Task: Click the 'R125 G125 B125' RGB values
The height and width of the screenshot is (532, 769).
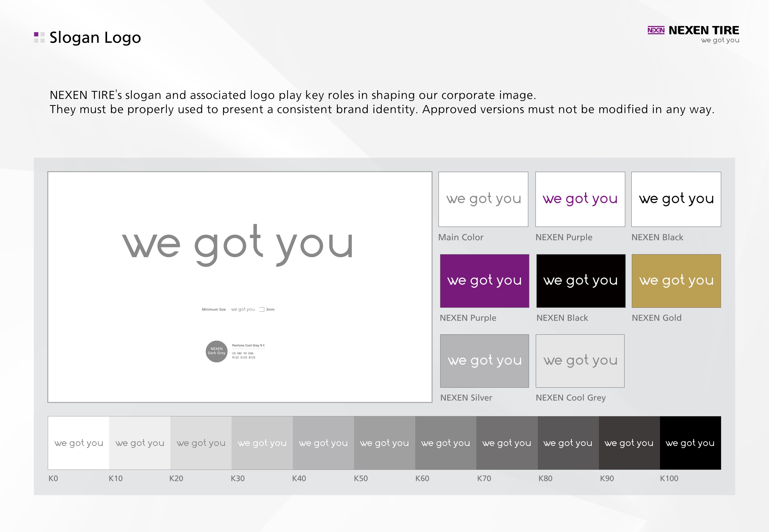Action: pos(244,358)
